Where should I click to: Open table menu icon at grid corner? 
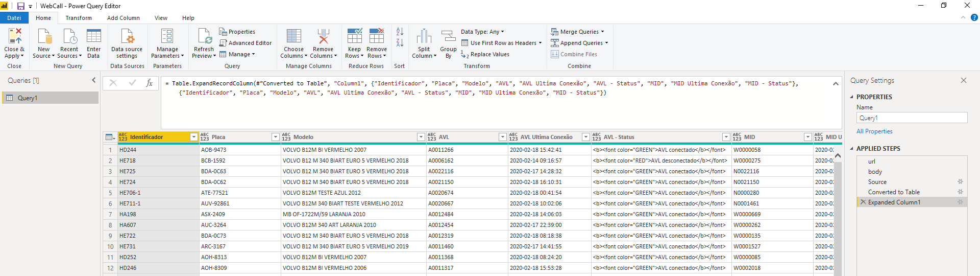point(110,137)
